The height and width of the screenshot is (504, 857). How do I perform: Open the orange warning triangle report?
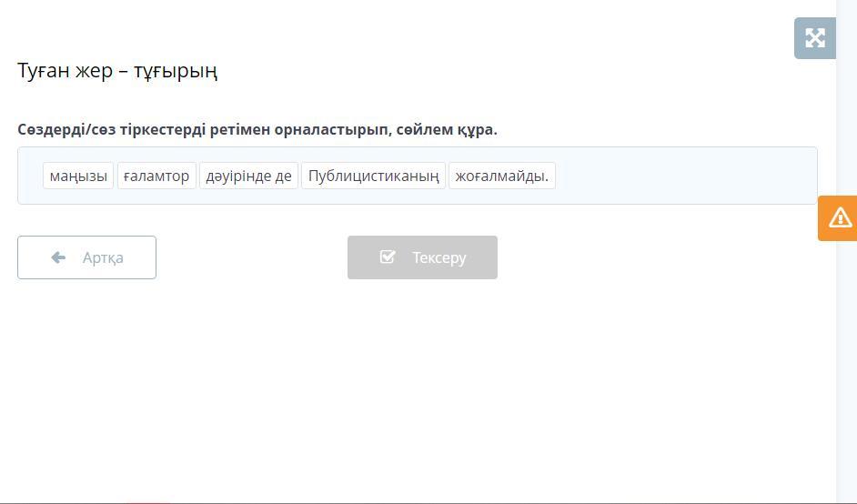coord(839,218)
